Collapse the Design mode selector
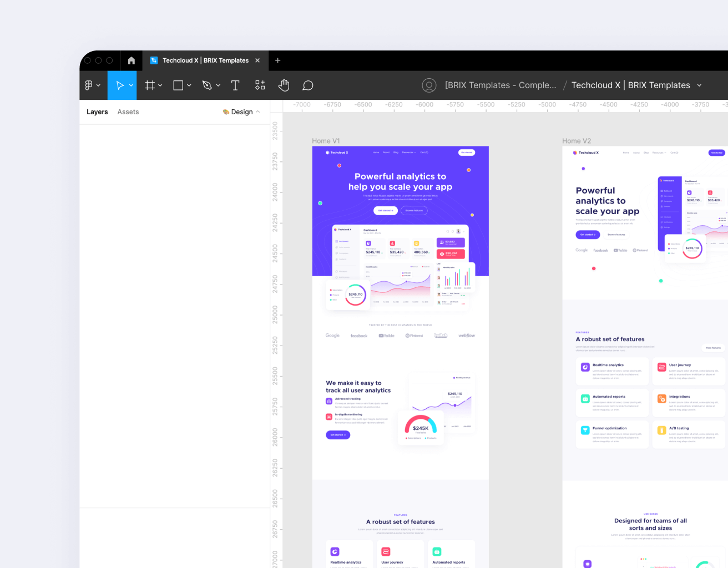The height and width of the screenshot is (568, 728). click(x=257, y=111)
